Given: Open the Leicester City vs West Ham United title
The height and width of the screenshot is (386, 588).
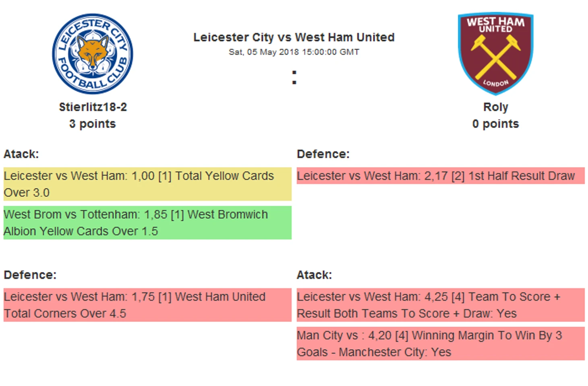Looking at the screenshot, I should (x=294, y=37).
